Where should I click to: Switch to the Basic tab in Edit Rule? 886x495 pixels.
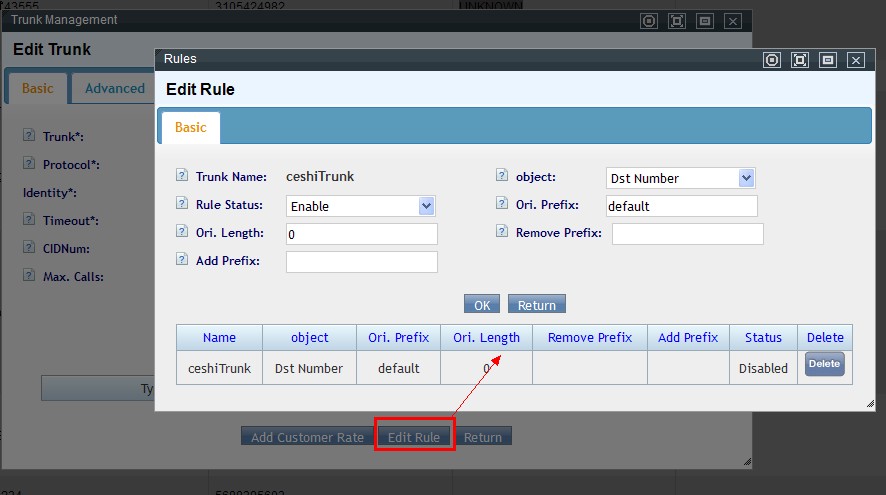point(190,127)
